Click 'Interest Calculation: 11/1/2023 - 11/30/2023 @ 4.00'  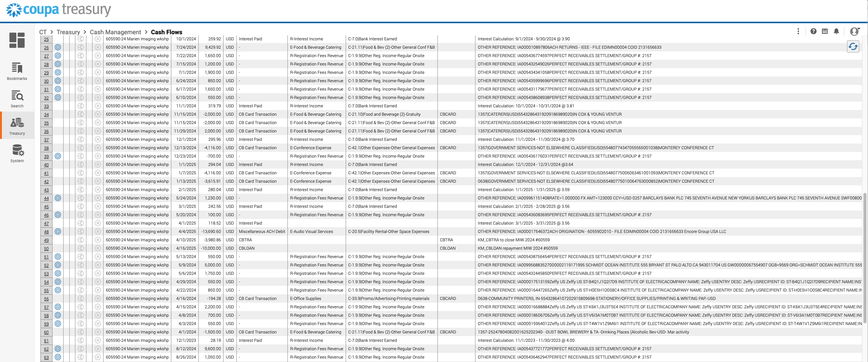pos(526,340)
